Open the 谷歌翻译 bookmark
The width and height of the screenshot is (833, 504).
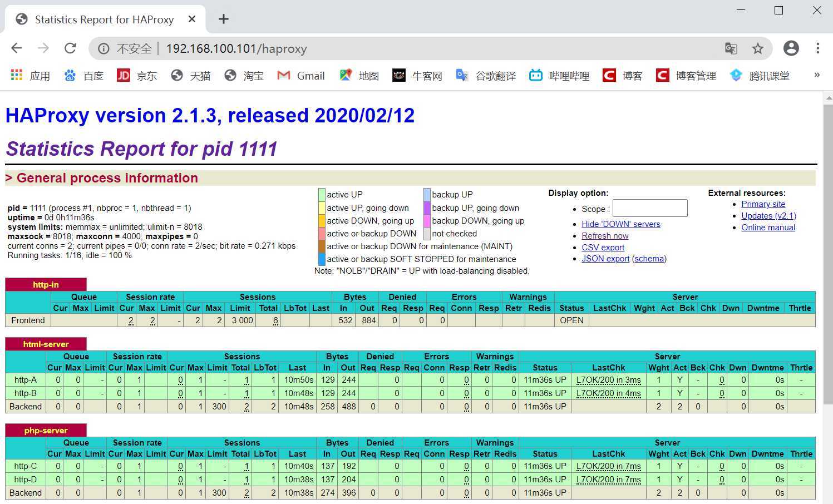point(486,76)
